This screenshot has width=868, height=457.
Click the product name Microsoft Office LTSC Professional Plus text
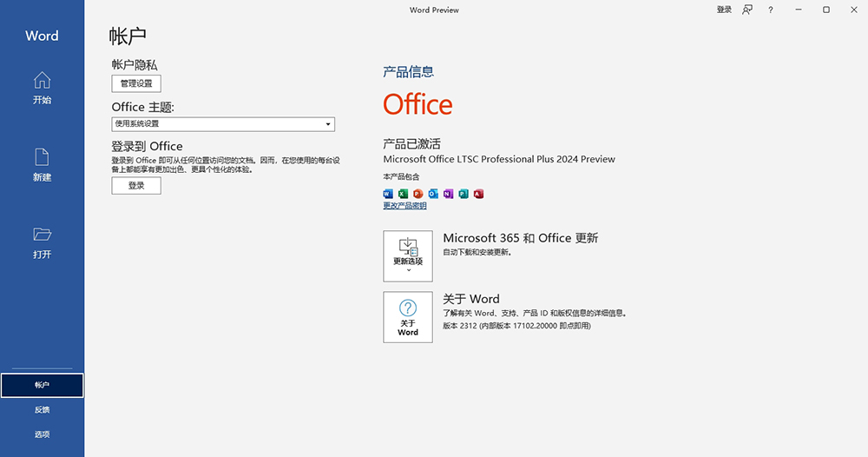tap(499, 159)
